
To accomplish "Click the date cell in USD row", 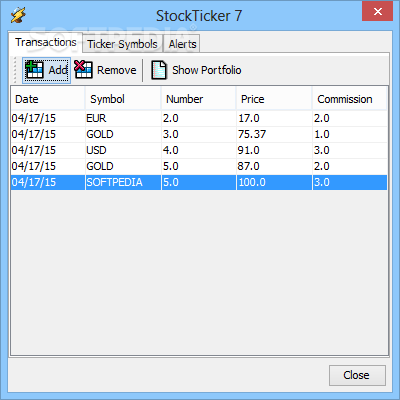I will (x=48, y=150).
